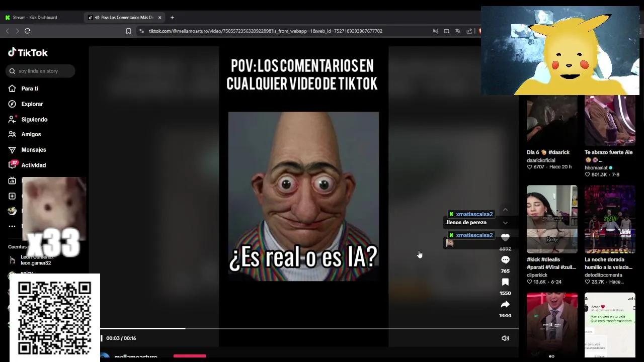This screenshot has height=362, width=644.
Task: Open the '#kick #dlealls' video thumbnail
Action: tap(552, 219)
